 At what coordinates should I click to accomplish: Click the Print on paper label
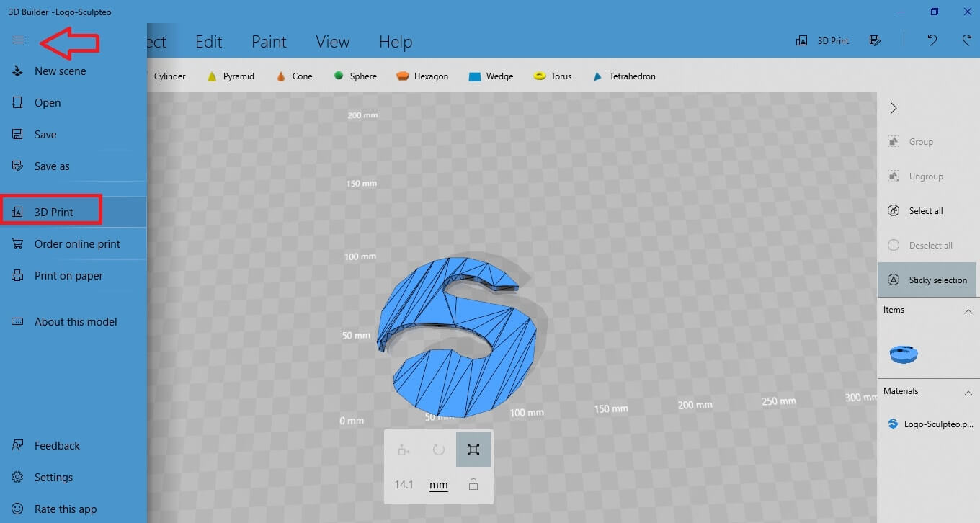[x=68, y=276]
